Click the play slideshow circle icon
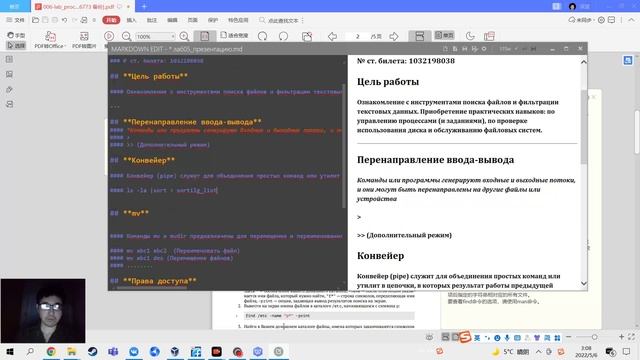The width and height of the screenshot is (640, 360). (x=109, y=36)
